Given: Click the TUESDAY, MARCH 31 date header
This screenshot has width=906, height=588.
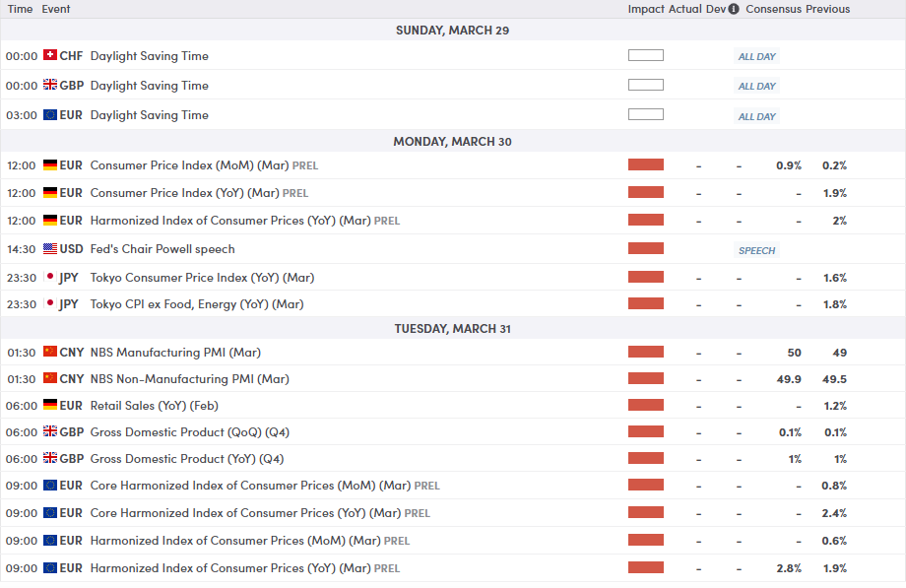Looking at the screenshot, I should click(452, 328).
